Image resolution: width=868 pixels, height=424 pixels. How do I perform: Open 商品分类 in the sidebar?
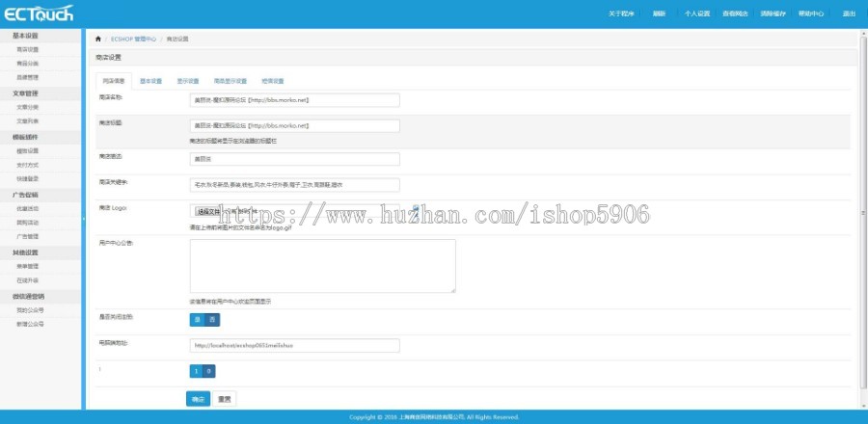(x=28, y=64)
